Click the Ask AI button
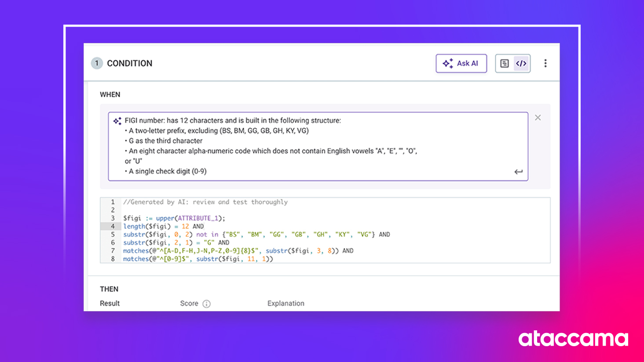Viewport: 644px width, 362px height. (461, 63)
